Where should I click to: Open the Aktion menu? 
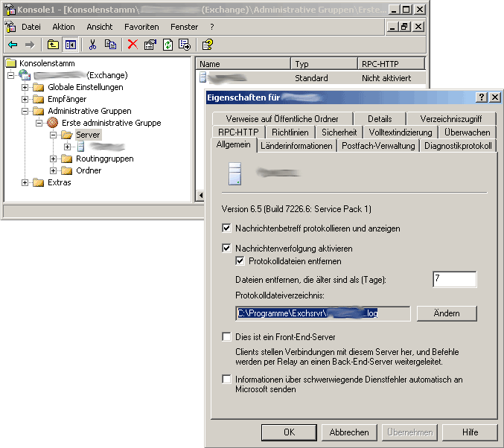[63, 26]
